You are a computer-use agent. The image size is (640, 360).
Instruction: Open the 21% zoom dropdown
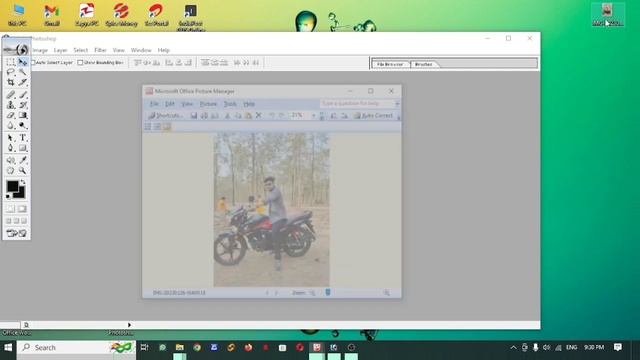[x=313, y=116]
